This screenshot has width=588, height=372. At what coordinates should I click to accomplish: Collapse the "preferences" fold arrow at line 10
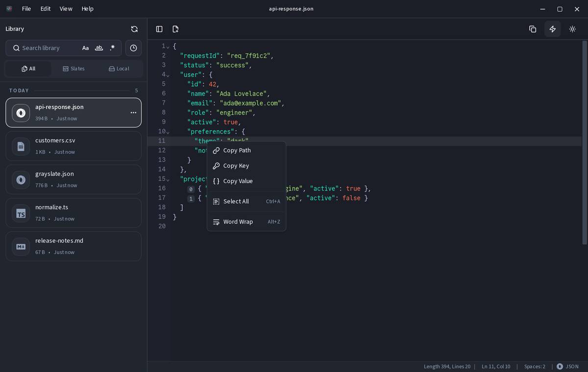pyautogui.click(x=168, y=132)
